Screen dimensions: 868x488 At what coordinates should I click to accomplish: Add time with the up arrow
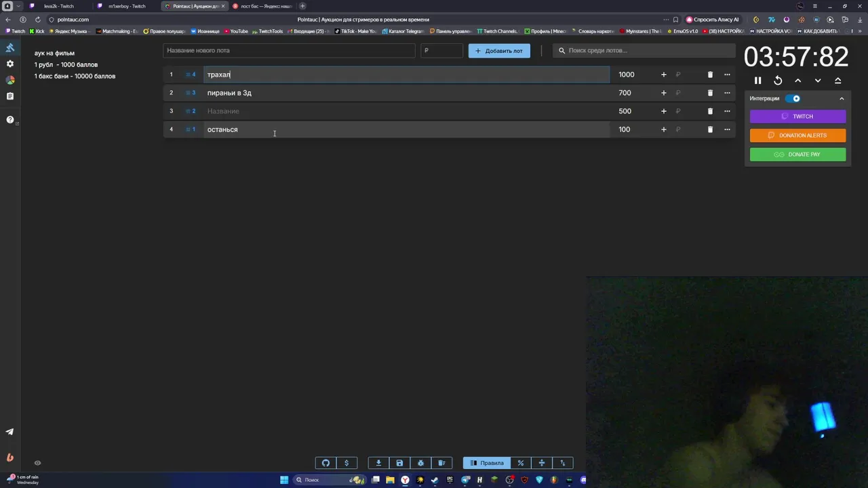(798, 81)
